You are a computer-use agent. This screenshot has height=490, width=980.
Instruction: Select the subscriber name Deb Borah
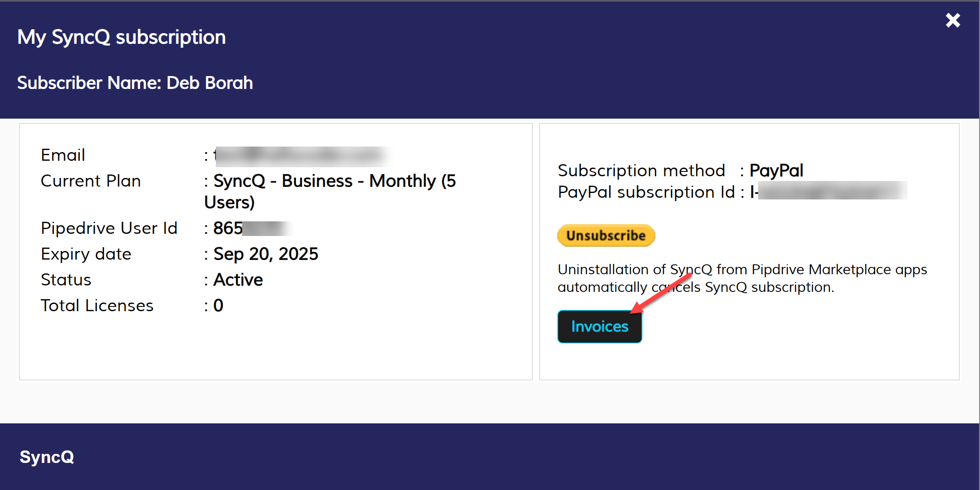point(209,83)
